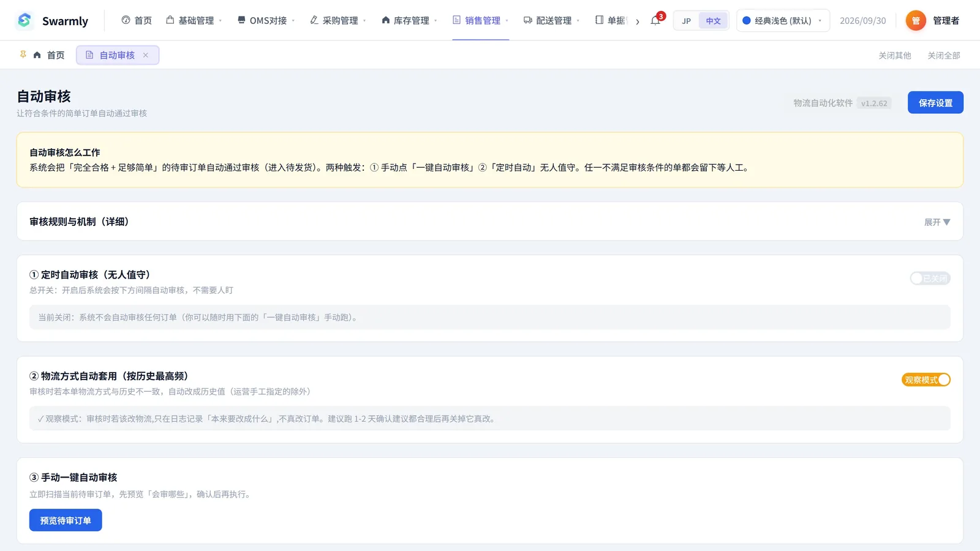Switch the language to JP
Screen dimensions: 980x551
(687, 21)
